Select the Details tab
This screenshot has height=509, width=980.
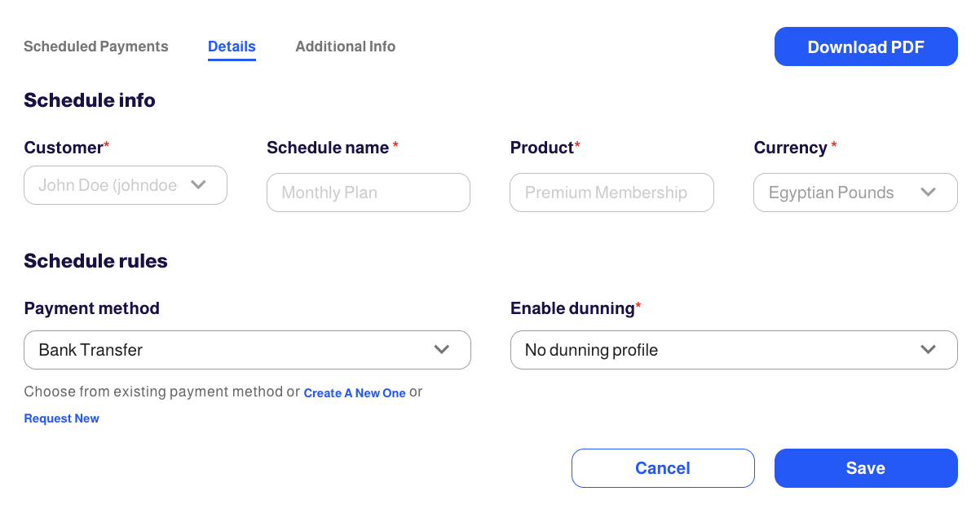(x=232, y=46)
